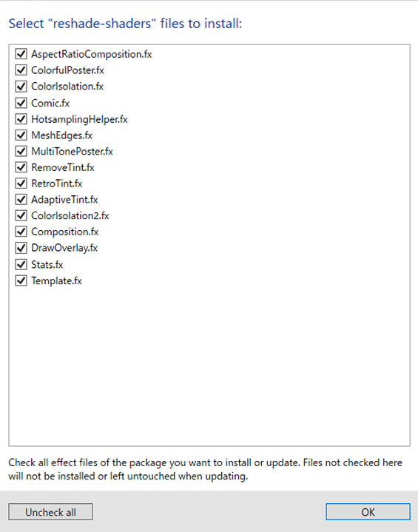Click the Uncheck all button
The width and height of the screenshot is (418, 532).
(50, 511)
